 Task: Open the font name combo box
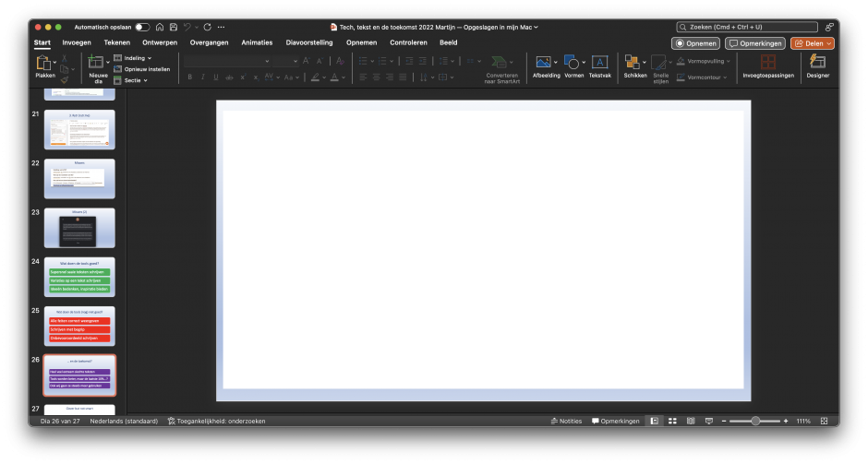[x=227, y=61]
